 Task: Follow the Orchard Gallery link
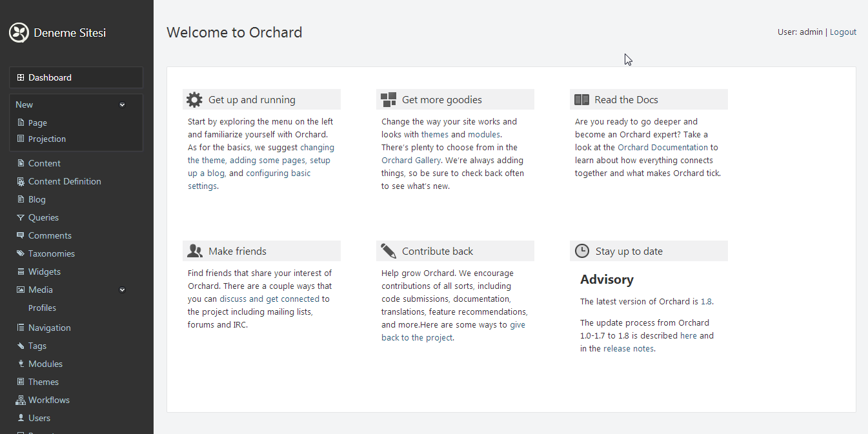pyautogui.click(x=411, y=161)
